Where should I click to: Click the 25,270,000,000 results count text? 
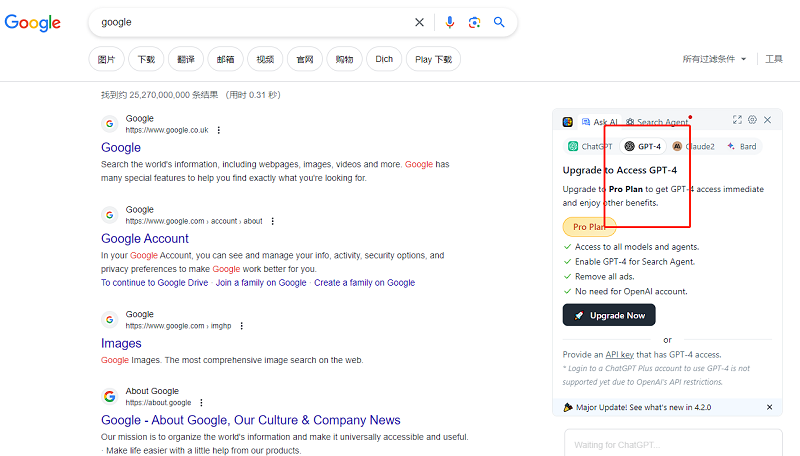(191, 95)
